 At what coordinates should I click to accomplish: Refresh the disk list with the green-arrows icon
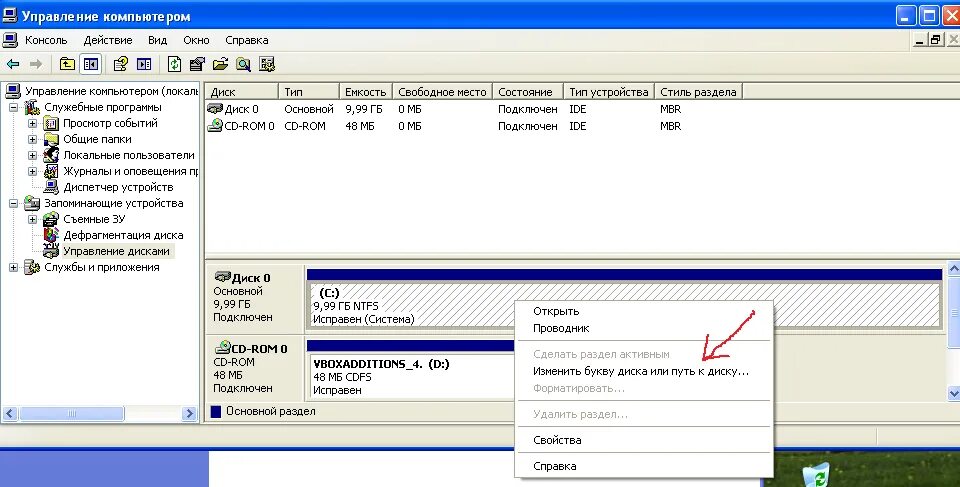pos(174,64)
